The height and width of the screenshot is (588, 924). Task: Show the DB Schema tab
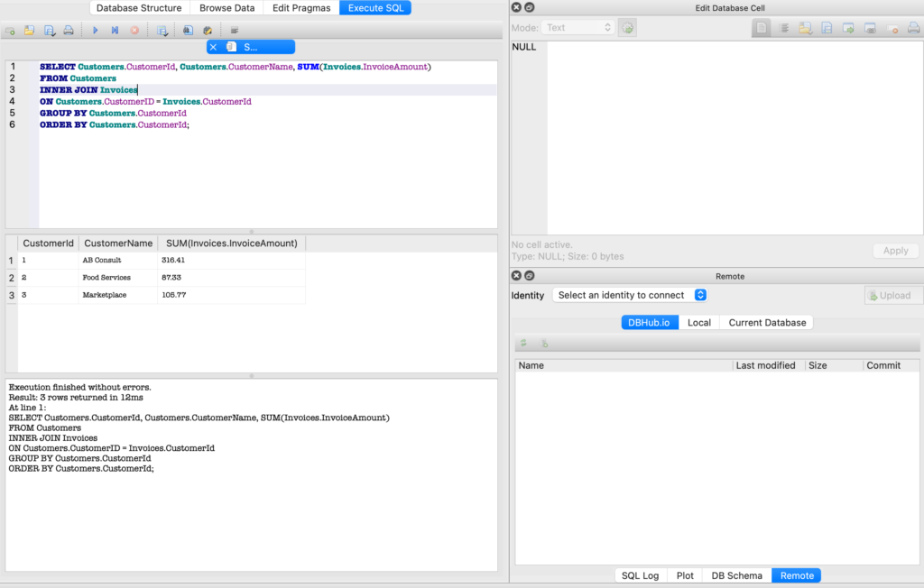(736, 575)
